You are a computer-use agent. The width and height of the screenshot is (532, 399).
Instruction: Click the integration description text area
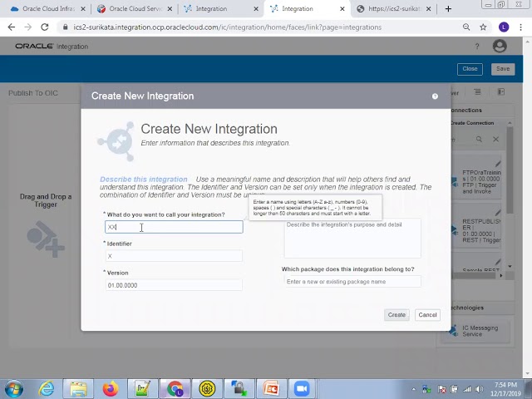pos(352,239)
